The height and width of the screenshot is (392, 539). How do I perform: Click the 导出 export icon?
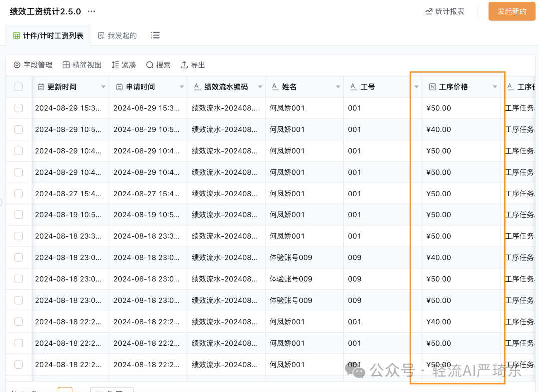pos(184,65)
